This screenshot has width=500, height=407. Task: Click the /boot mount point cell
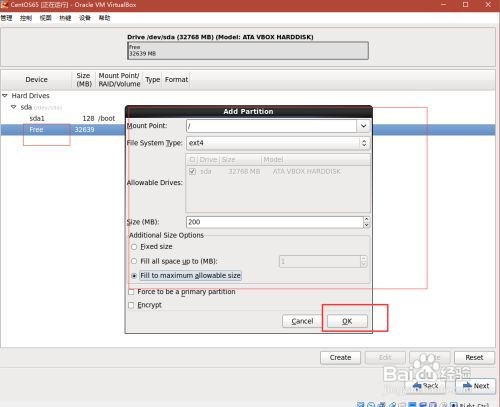pyautogui.click(x=107, y=118)
